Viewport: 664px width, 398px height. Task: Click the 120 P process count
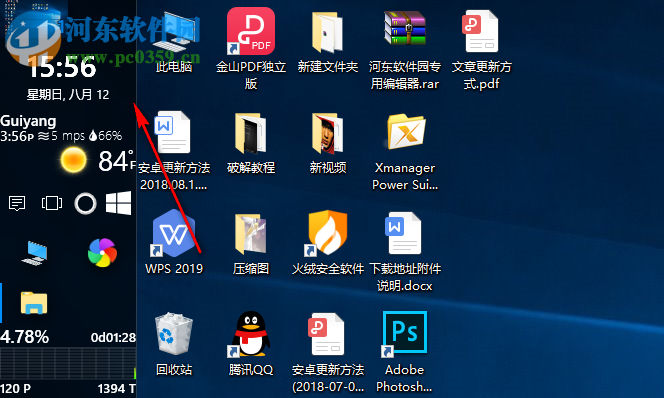(x=15, y=389)
